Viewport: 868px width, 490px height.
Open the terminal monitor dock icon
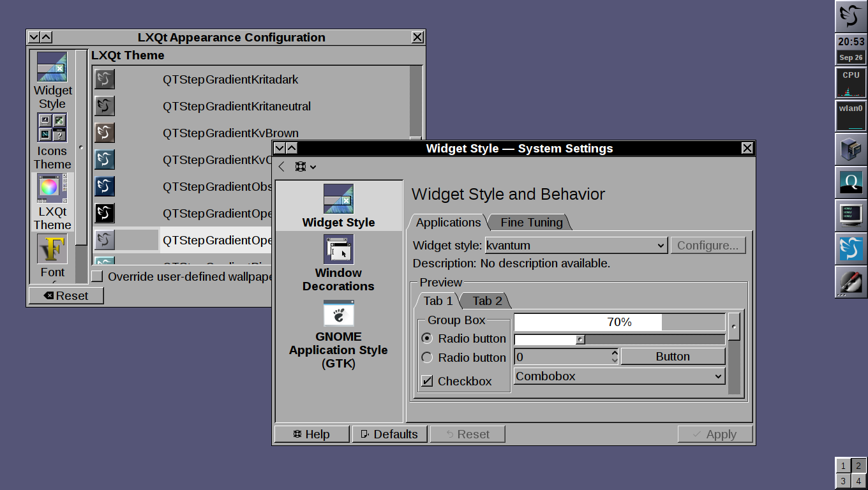(x=851, y=215)
